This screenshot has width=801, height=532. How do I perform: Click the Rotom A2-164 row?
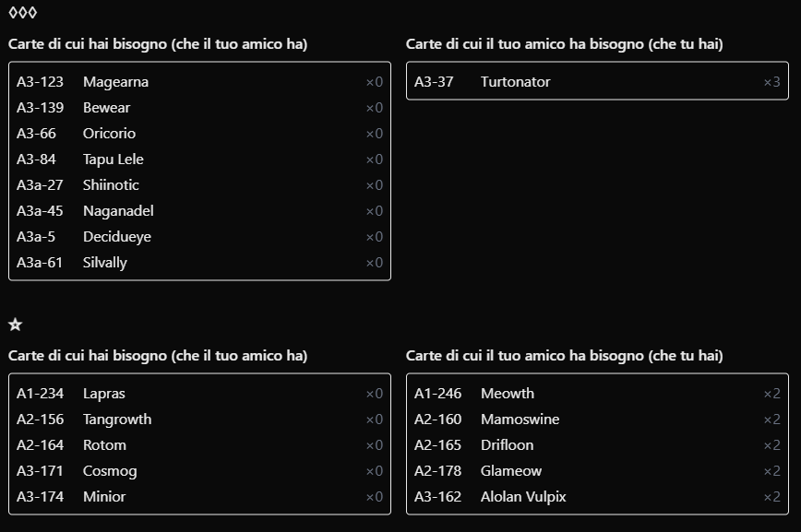click(199, 445)
